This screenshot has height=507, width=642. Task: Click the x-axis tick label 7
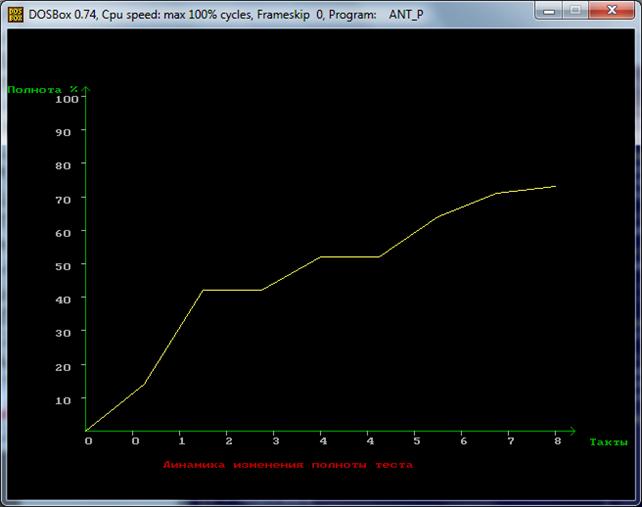click(x=511, y=441)
